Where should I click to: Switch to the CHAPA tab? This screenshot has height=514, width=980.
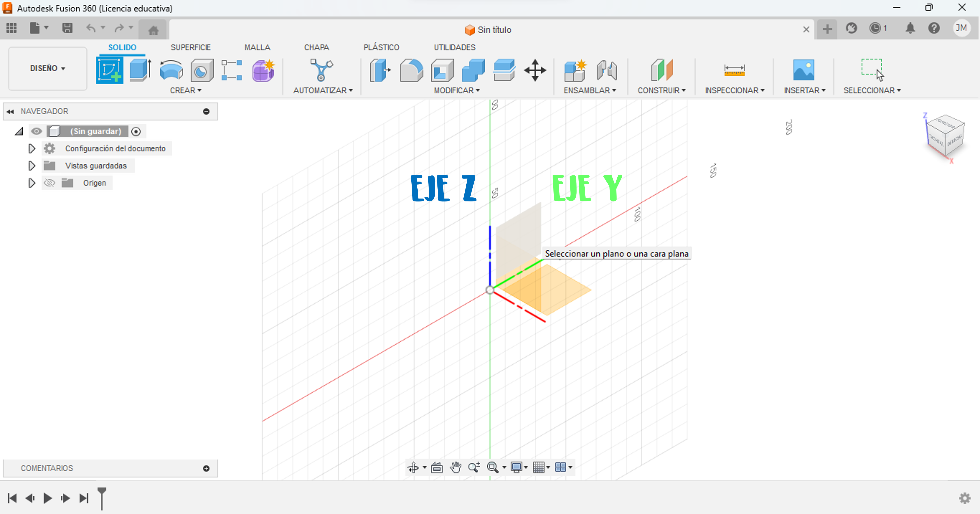(x=316, y=47)
